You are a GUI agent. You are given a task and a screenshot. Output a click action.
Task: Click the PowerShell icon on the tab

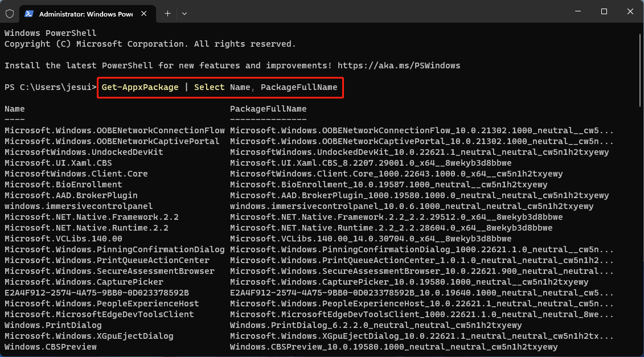[28, 14]
